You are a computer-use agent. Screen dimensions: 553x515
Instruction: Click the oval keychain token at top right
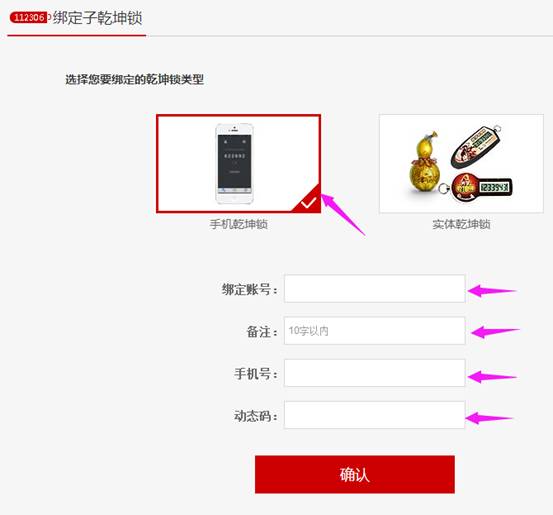click(476, 146)
